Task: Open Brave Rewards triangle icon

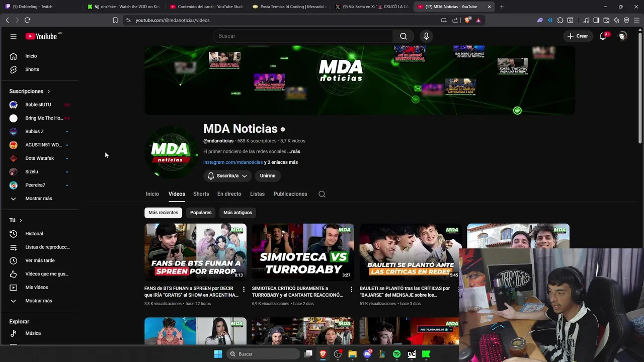Action: point(478,20)
